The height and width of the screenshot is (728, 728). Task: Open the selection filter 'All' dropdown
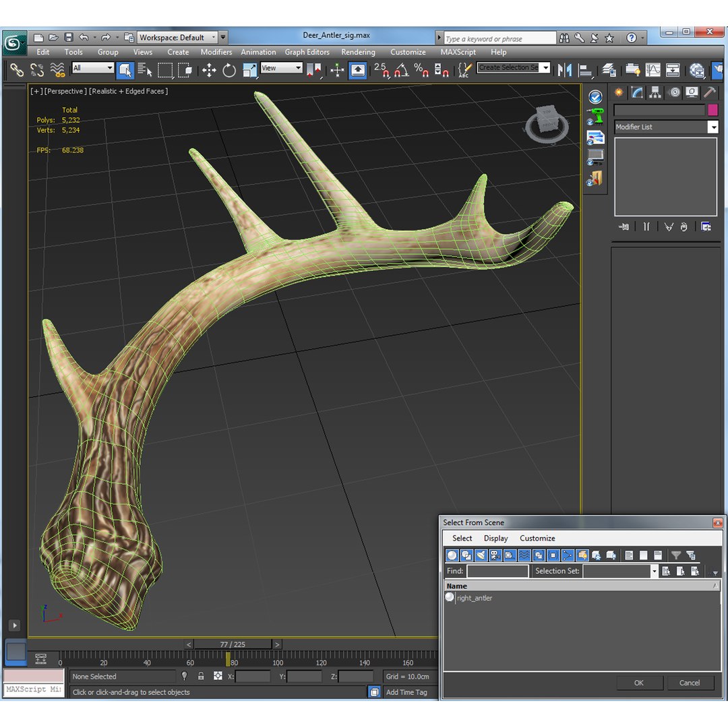click(93, 68)
